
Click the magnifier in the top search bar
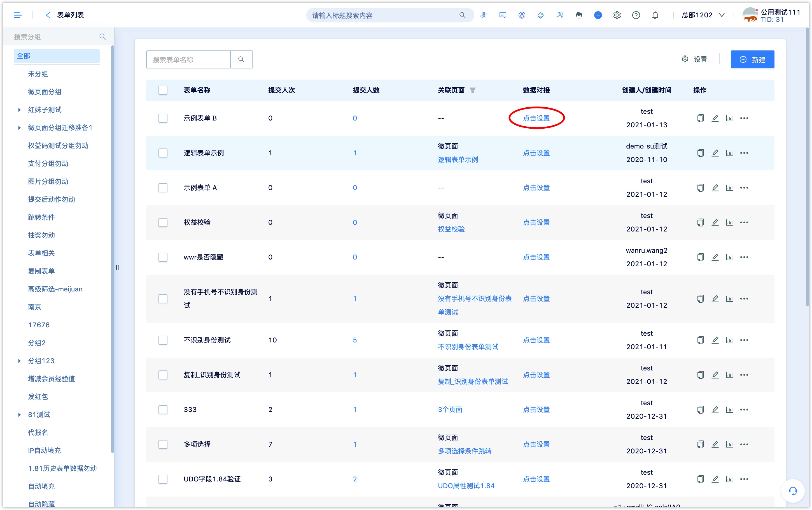coord(462,15)
